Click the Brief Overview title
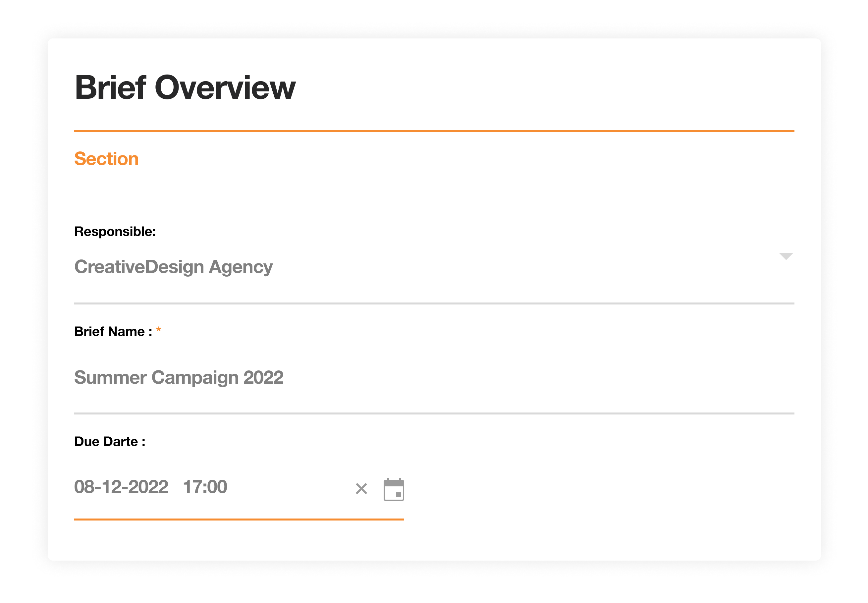This screenshot has width=868, height=603. (185, 87)
